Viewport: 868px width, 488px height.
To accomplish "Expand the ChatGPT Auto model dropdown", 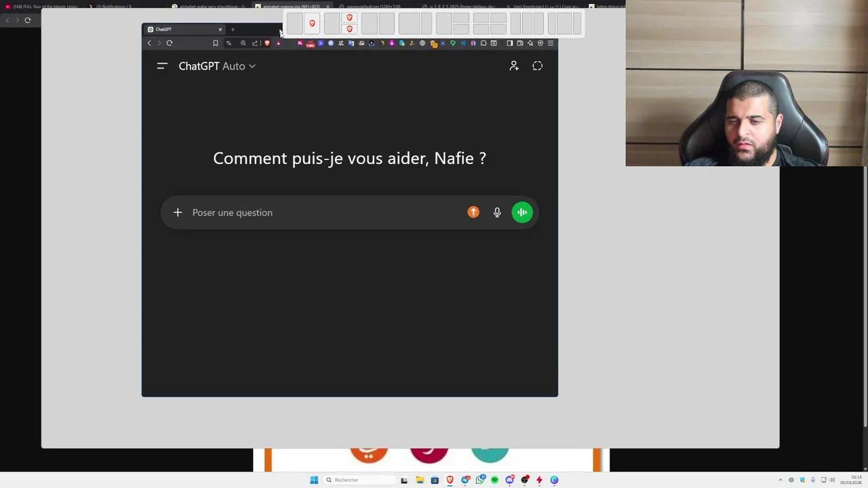I will [217, 66].
